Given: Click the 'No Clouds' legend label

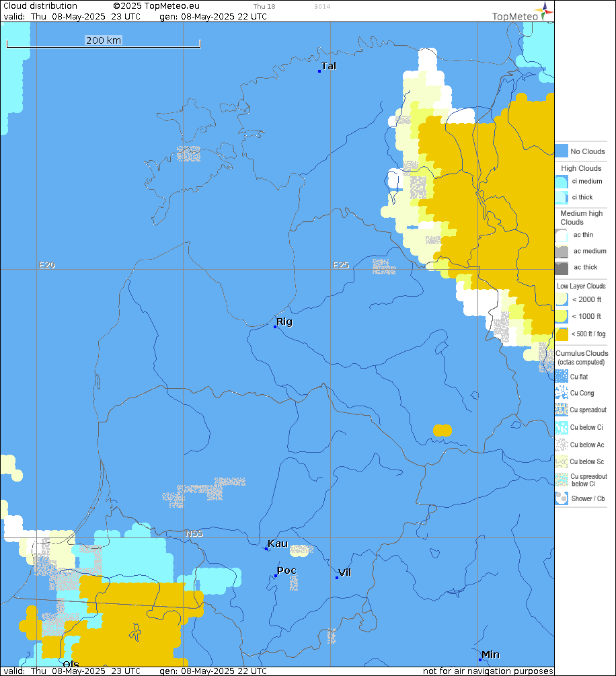Looking at the screenshot, I should (588, 151).
